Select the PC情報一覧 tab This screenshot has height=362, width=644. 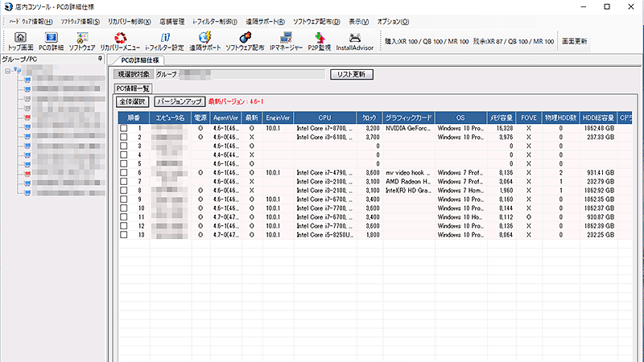pyautogui.click(x=133, y=88)
